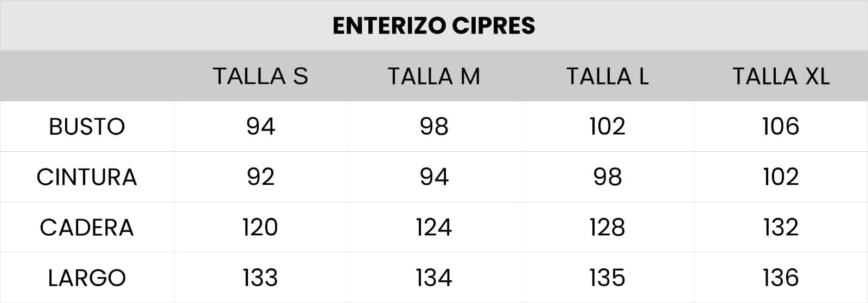Select the TALLA S column header
This screenshot has height=303, width=868.
pyautogui.click(x=260, y=76)
